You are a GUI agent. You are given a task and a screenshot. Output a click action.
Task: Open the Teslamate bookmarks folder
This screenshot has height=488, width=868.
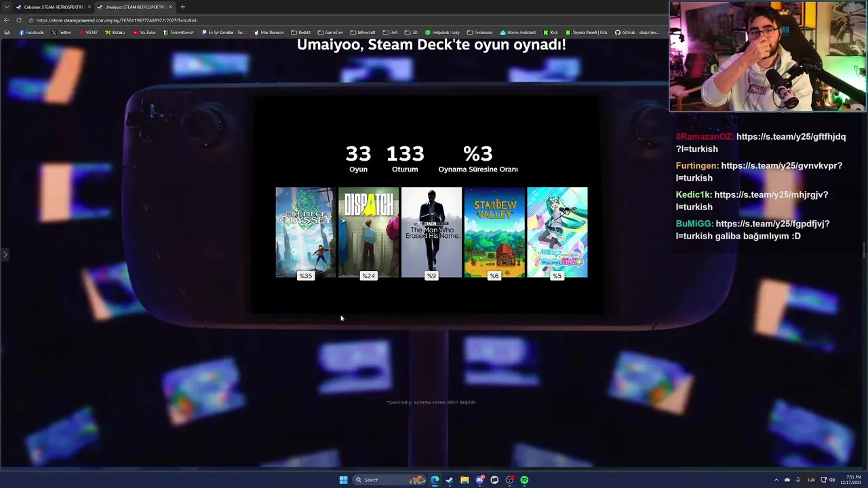coord(479,33)
